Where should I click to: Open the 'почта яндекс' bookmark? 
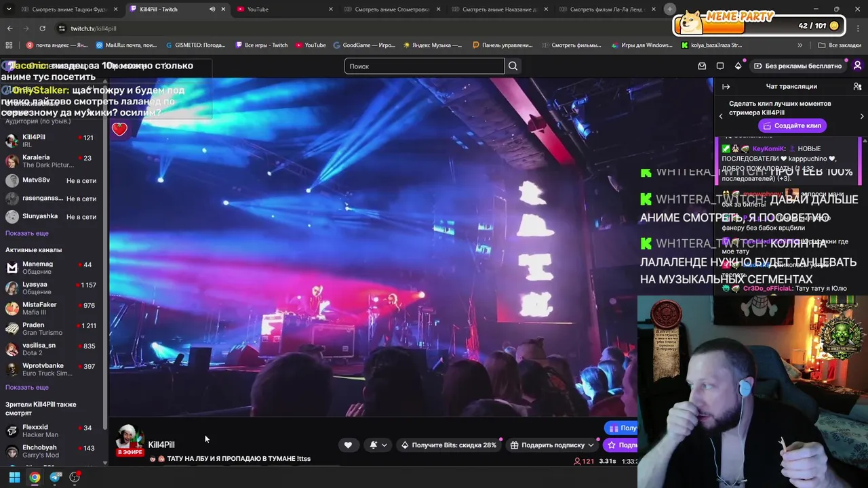(57, 45)
